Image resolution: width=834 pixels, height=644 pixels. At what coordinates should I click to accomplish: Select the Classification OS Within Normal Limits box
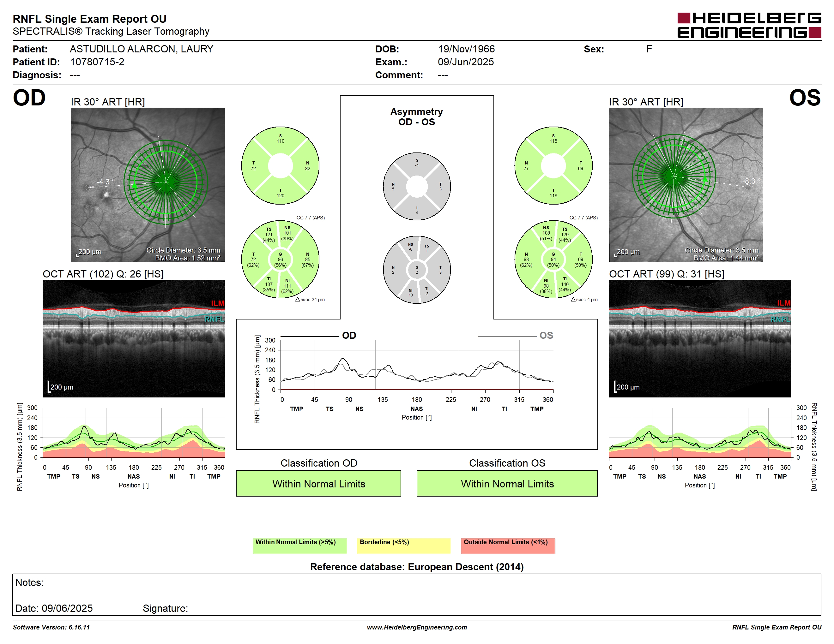click(507, 483)
